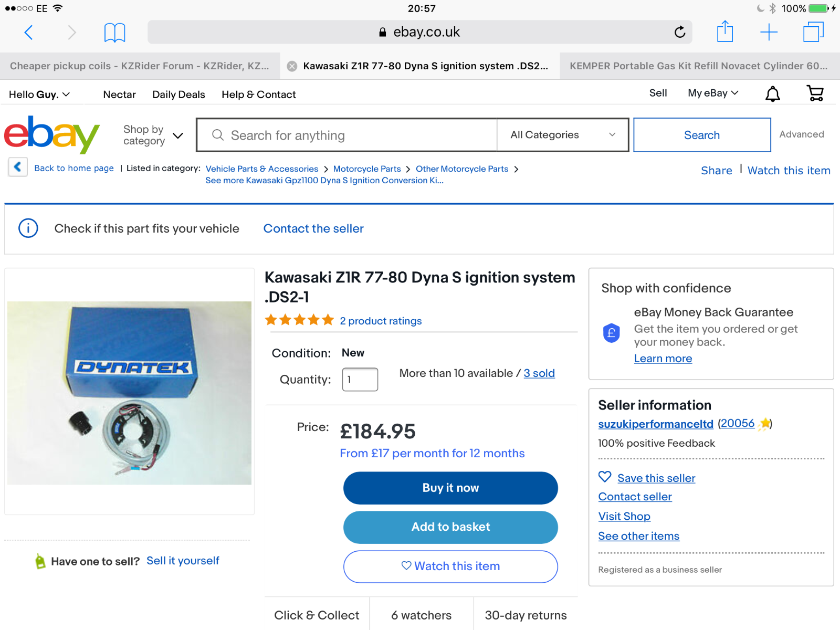840x630 pixels.
Task: Close the Kawasaki Z1R tab
Action: pos(292,66)
